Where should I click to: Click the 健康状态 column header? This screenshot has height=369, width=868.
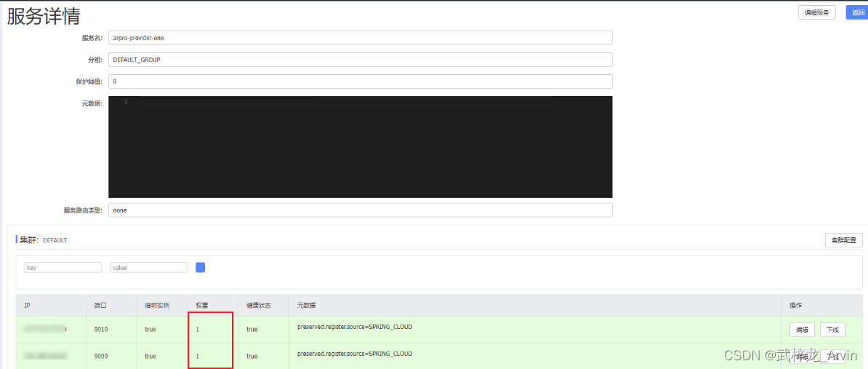(258, 306)
